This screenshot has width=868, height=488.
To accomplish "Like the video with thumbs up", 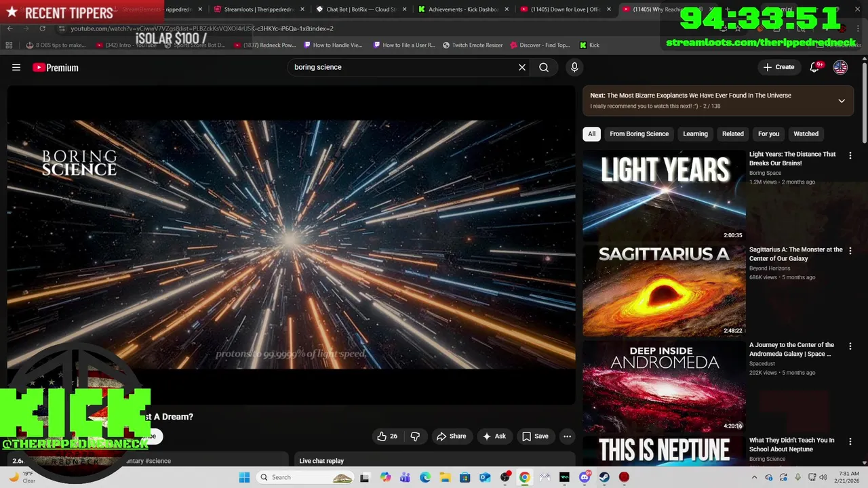I will point(387,436).
